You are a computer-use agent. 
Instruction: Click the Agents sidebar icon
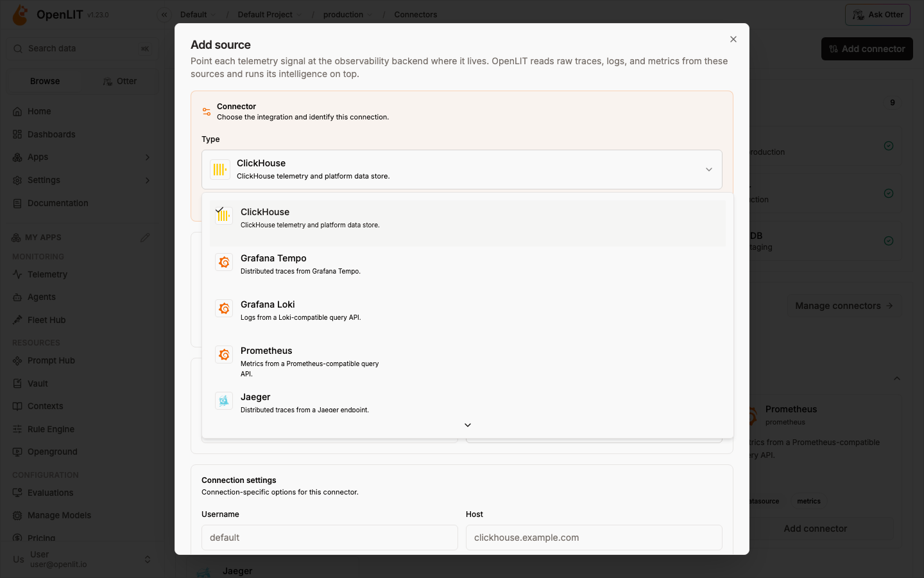point(17,297)
